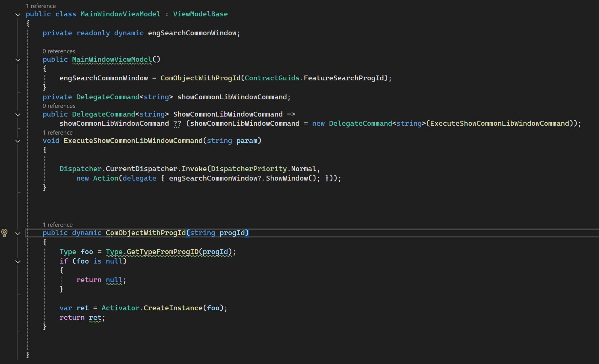Click the lightbulb quick actions icon
This screenshot has width=599, height=364.
tap(4, 233)
